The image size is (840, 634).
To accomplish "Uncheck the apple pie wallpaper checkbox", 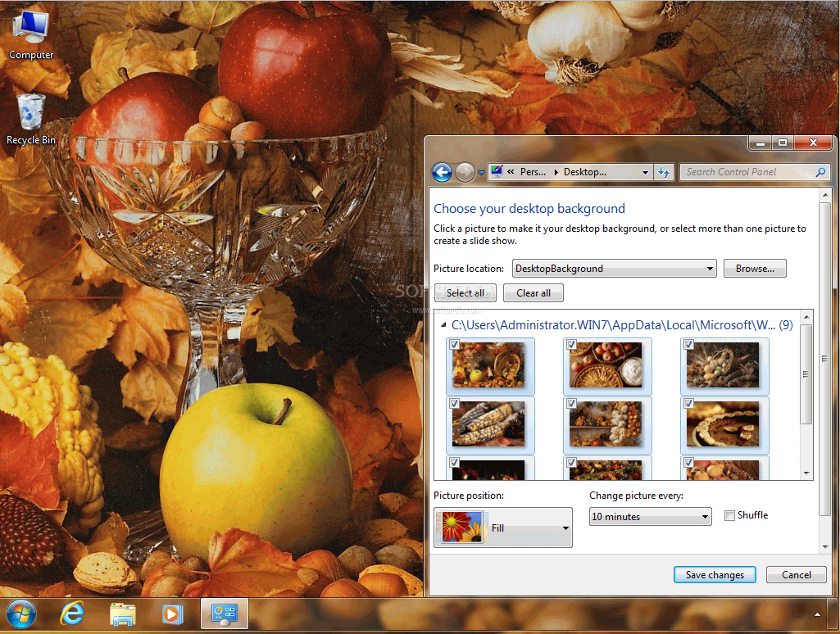I will pyautogui.click(x=571, y=344).
